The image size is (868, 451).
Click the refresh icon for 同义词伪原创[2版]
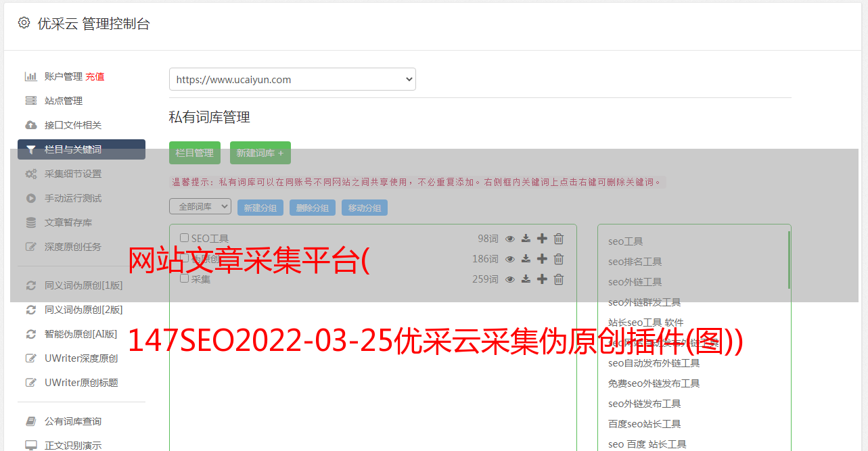coord(31,310)
